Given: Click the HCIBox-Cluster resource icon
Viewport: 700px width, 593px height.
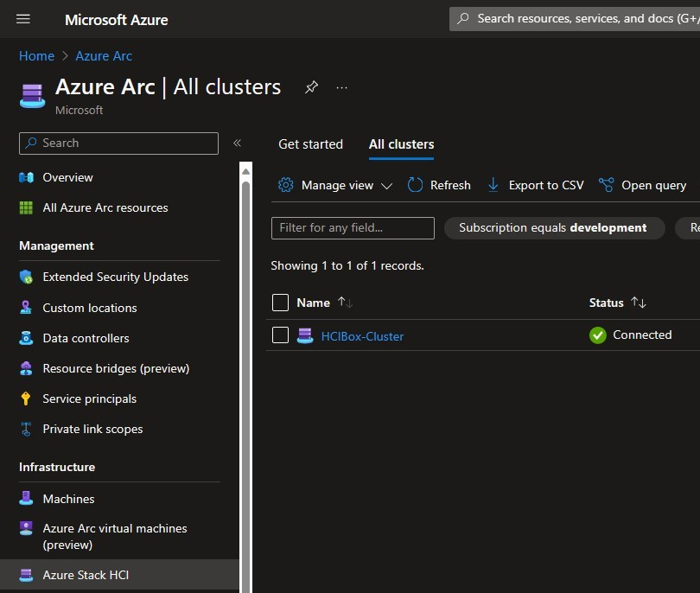Looking at the screenshot, I should [305, 335].
